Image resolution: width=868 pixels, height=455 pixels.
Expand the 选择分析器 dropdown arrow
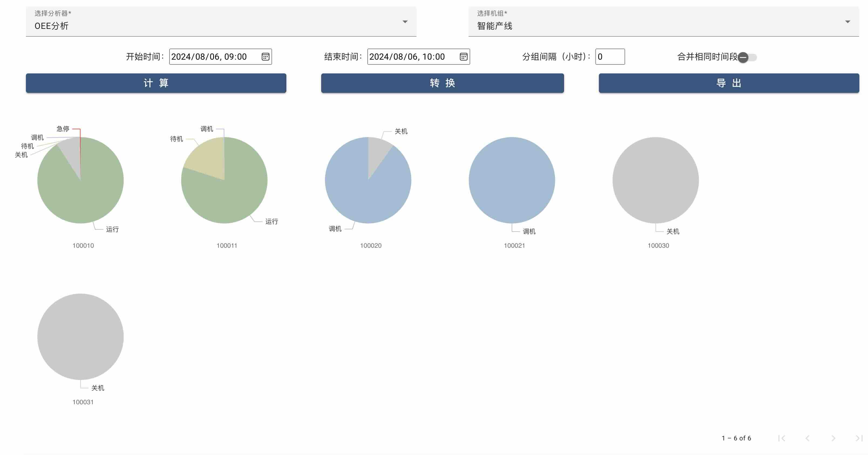[405, 22]
